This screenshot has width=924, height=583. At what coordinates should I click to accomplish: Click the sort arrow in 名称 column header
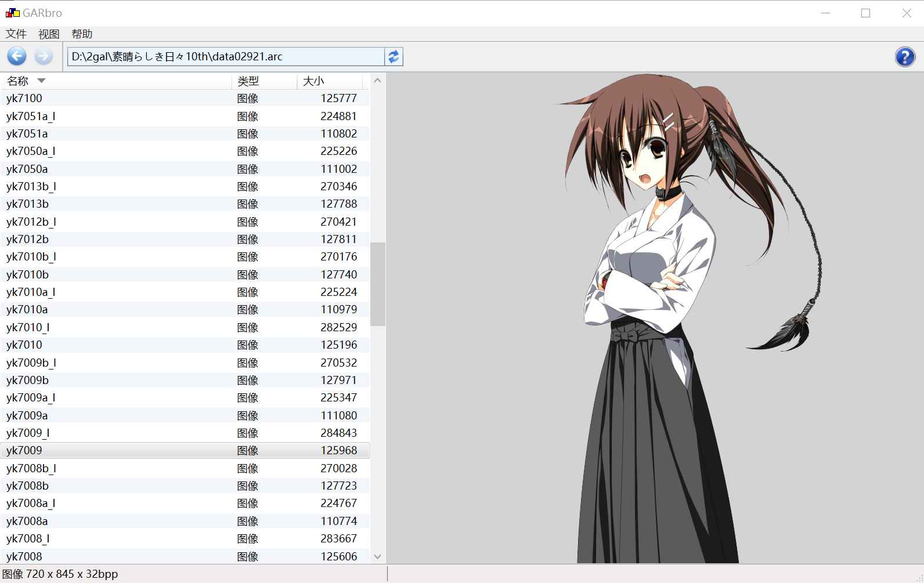click(41, 81)
